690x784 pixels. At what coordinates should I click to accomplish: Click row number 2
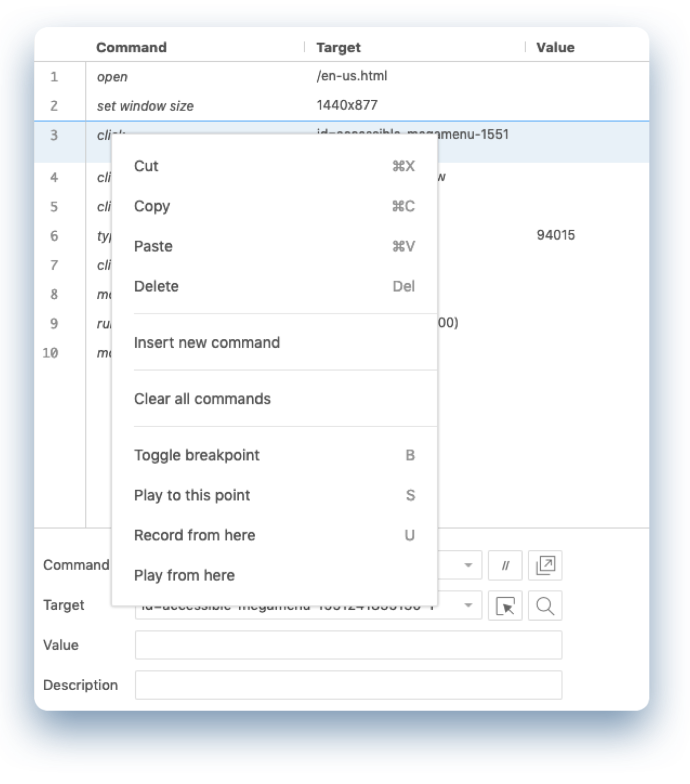(54, 106)
